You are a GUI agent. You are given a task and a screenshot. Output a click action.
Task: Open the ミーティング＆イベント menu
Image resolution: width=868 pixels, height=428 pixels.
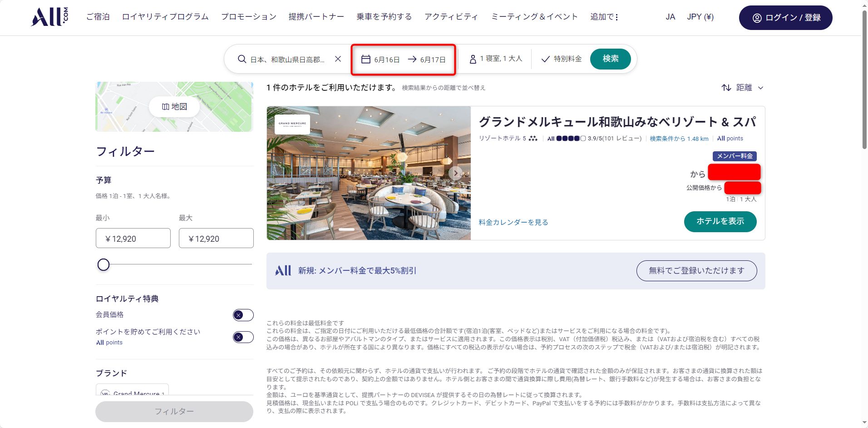click(534, 17)
